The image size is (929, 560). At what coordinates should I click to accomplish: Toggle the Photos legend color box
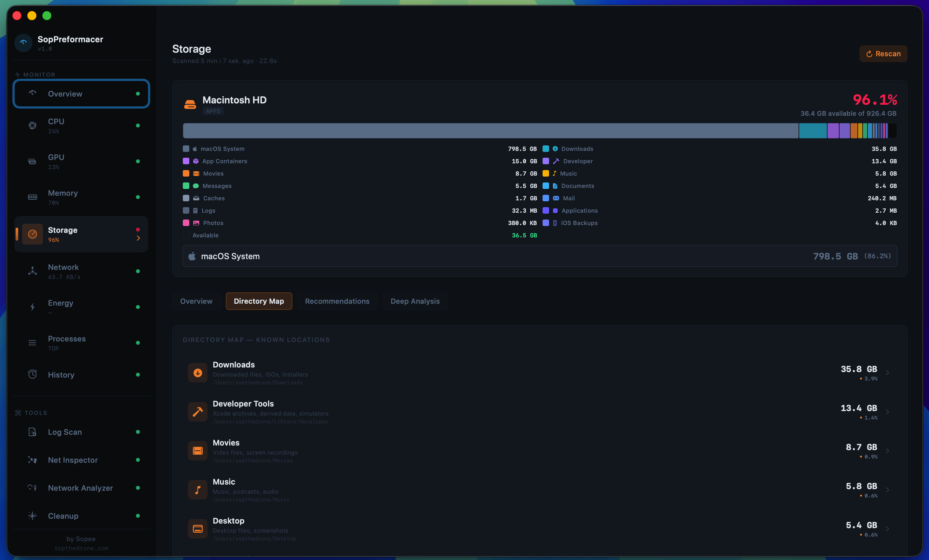pyautogui.click(x=186, y=223)
